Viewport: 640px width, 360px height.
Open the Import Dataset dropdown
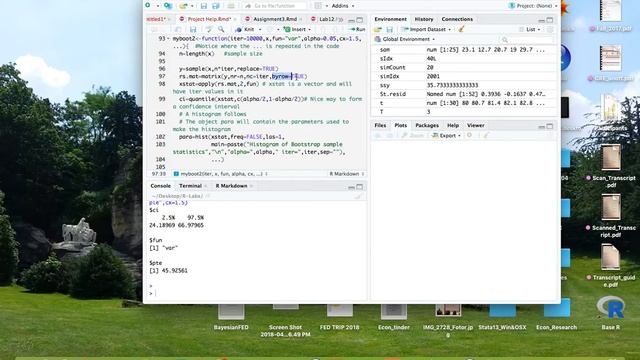(427, 29)
